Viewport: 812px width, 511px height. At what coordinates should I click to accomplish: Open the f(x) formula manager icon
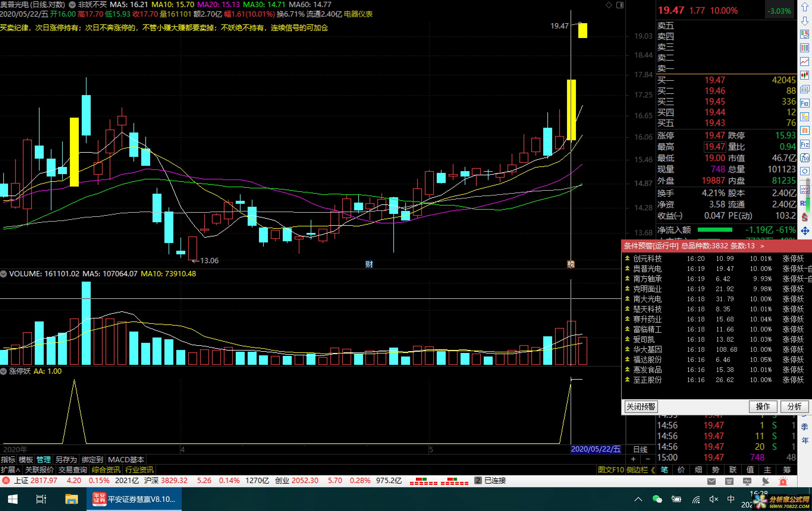tap(805, 158)
